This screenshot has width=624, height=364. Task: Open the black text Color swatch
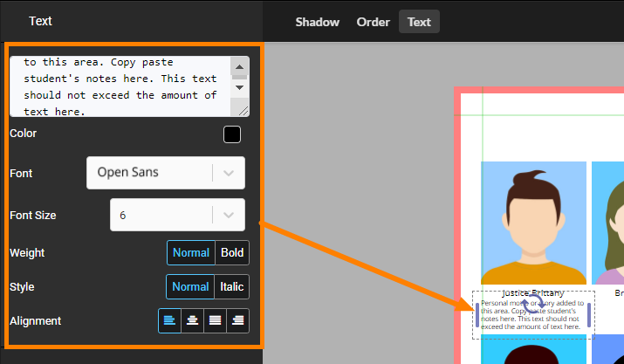[x=232, y=134]
